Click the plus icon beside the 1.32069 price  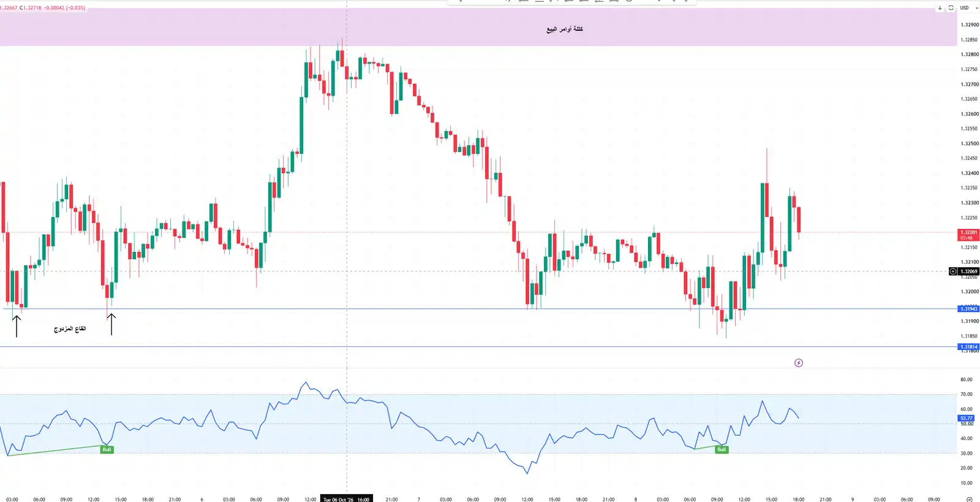click(952, 271)
